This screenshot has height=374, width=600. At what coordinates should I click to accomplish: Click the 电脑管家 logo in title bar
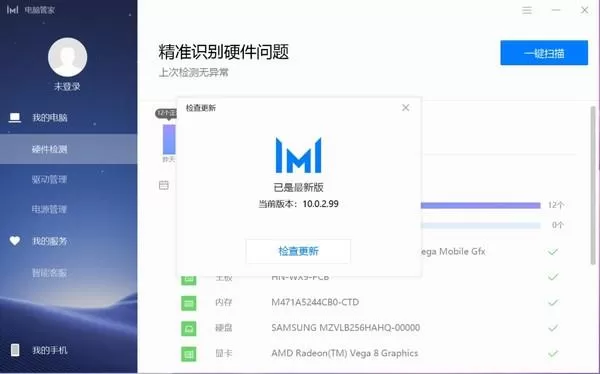pyautogui.click(x=12, y=10)
